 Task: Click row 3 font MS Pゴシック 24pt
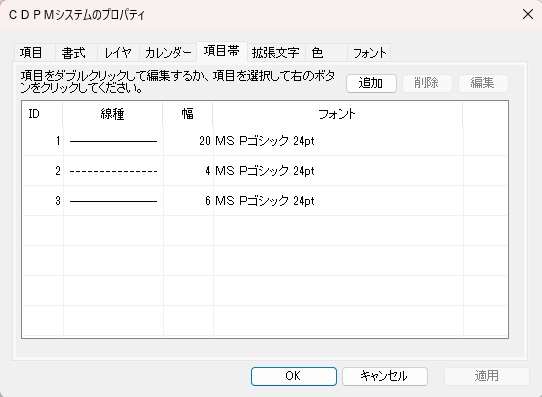(265, 201)
